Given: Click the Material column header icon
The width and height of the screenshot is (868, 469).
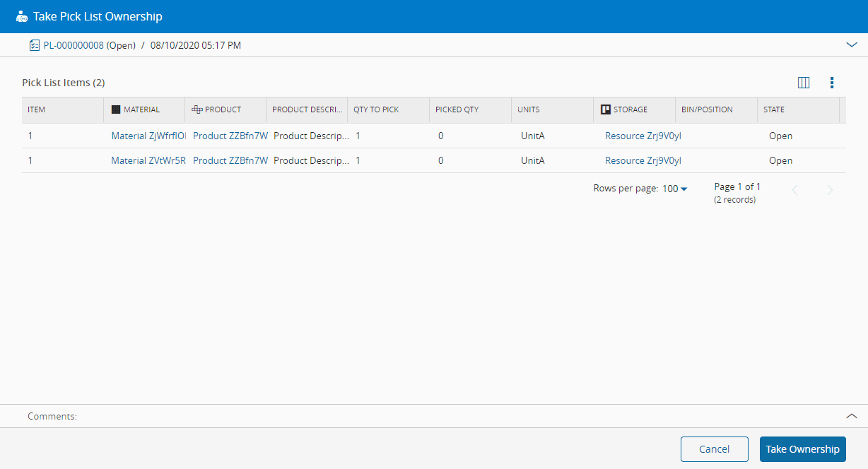Looking at the screenshot, I should tap(116, 109).
